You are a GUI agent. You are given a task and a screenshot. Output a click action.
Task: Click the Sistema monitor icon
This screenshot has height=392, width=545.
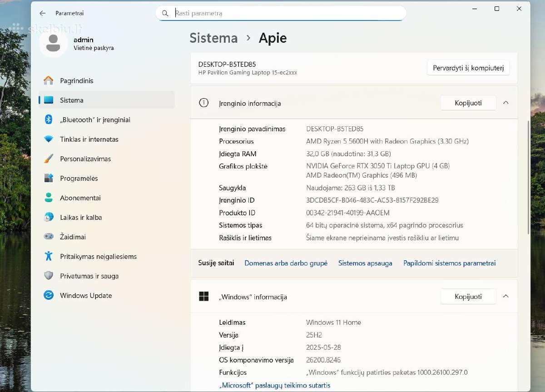[x=49, y=100]
